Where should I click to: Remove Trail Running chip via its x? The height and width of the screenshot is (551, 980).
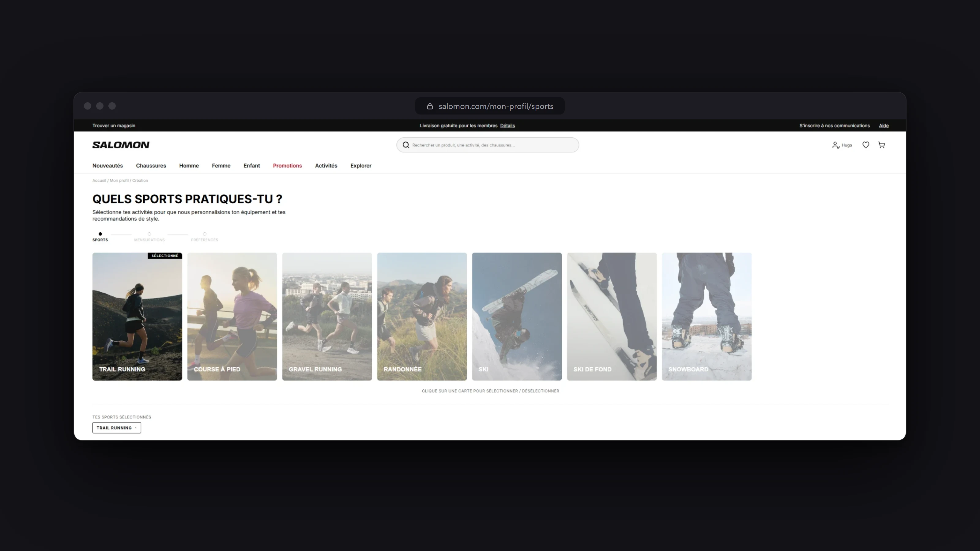[135, 428]
